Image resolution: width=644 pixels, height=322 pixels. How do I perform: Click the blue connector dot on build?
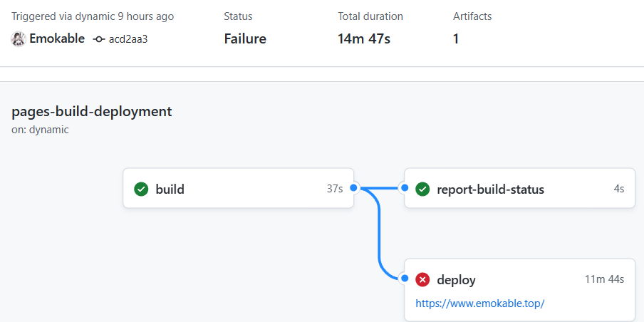pyautogui.click(x=354, y=188)
